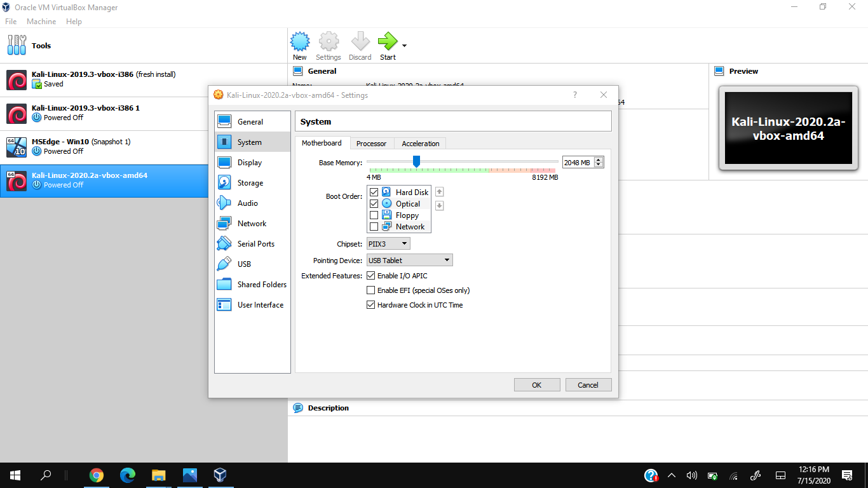Open Storage settings category
The height and width of the screenshot is (488, 868).
[x=252, y=183]
